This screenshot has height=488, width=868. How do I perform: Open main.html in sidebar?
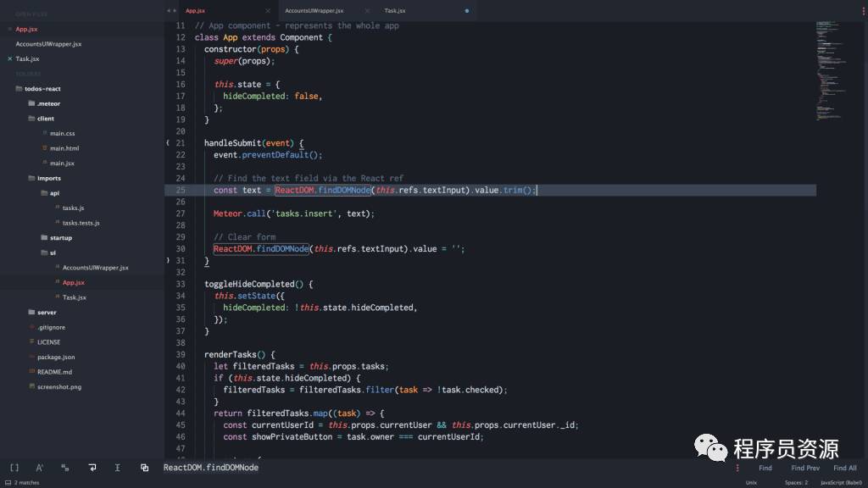tap(64, 148)
